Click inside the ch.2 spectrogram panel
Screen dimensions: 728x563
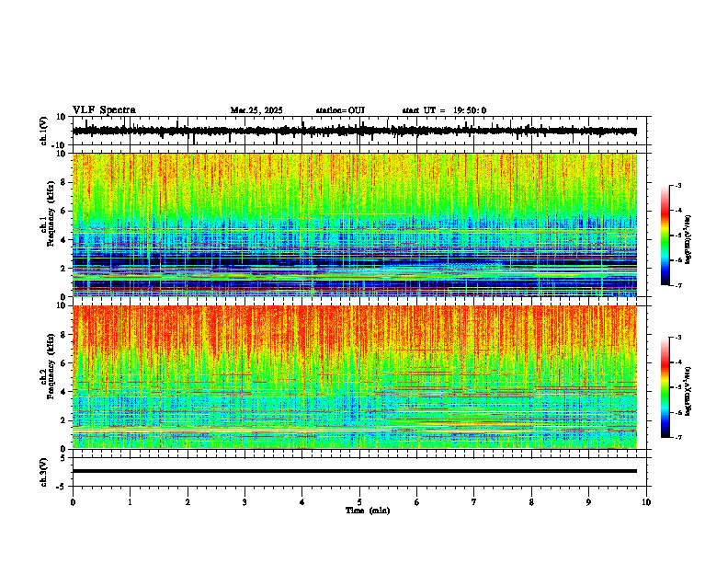pos(355,377)
